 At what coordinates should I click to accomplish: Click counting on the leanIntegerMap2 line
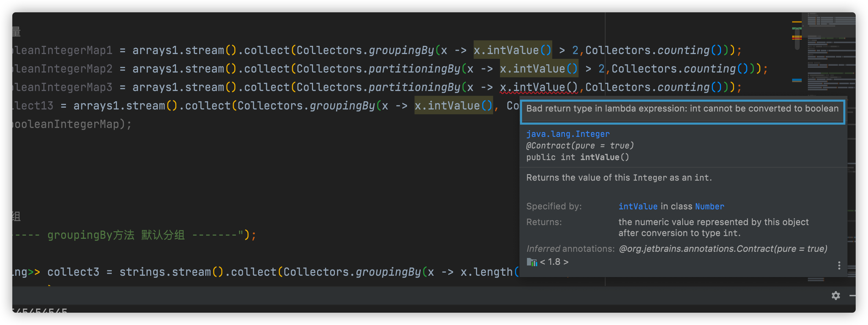(x=710, y=69)
